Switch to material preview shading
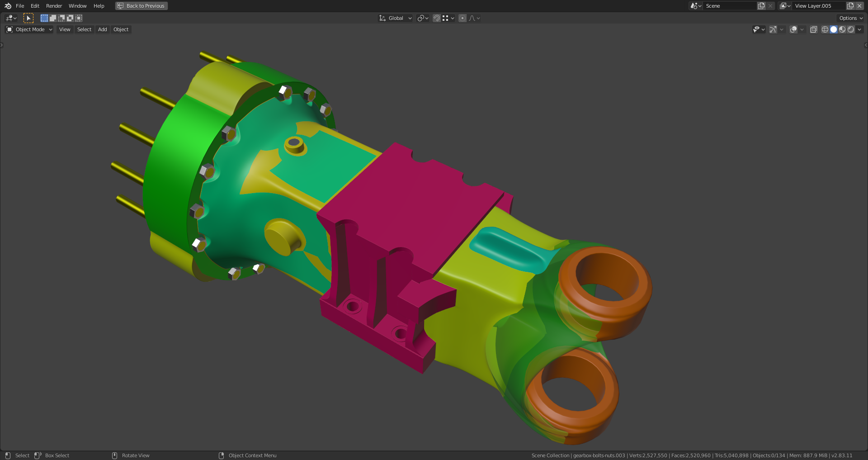 point(842,29)
